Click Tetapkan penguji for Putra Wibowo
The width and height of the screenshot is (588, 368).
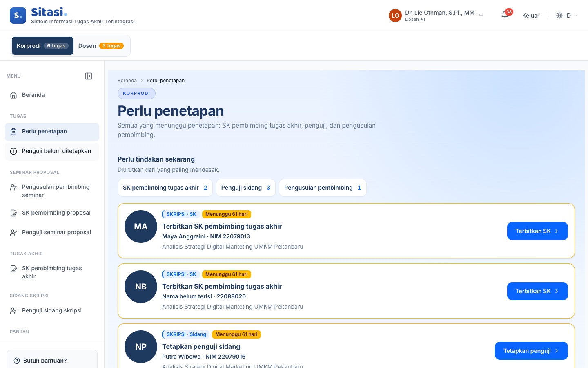pyautogui.click(x=531, y=351)
